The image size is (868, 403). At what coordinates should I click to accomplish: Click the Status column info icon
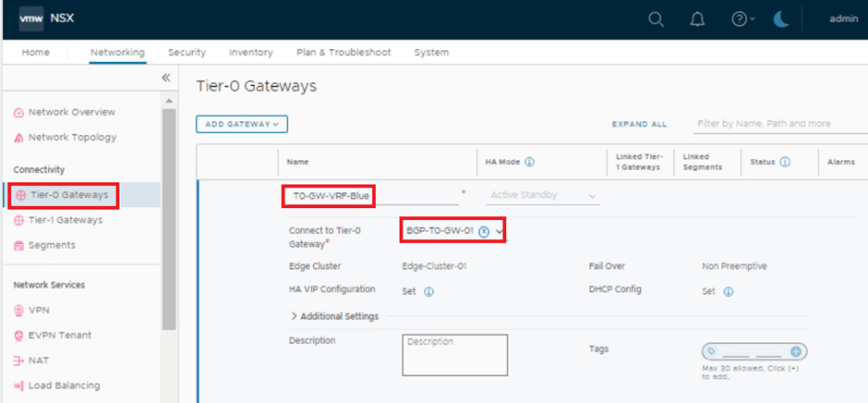(x=785, y=162)
